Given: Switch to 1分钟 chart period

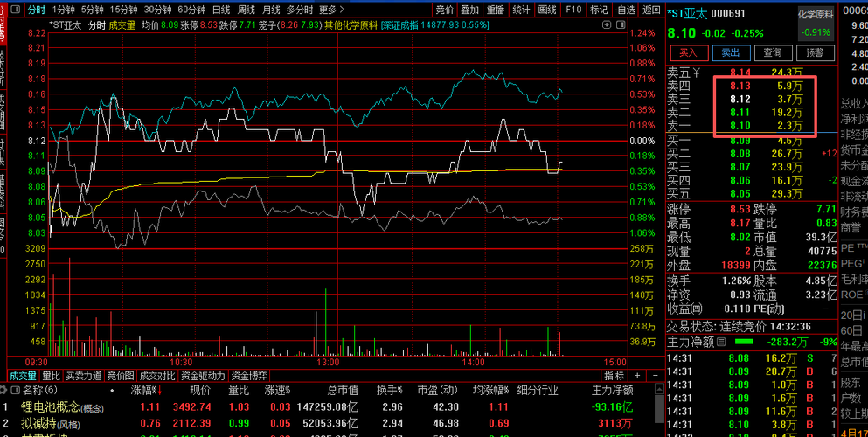Looking at the screenshot, I should (x=63, y=10).
